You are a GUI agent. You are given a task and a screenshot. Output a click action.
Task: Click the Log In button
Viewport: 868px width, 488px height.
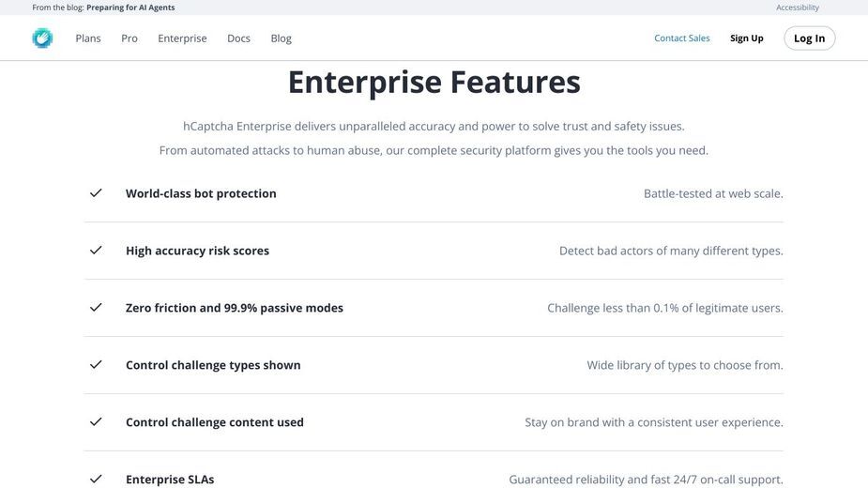click(x=809, y=38)
